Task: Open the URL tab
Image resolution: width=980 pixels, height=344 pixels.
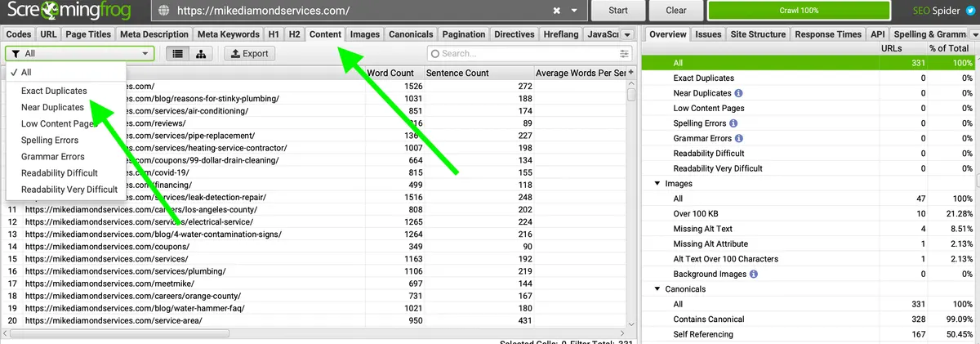Action: 48,34
